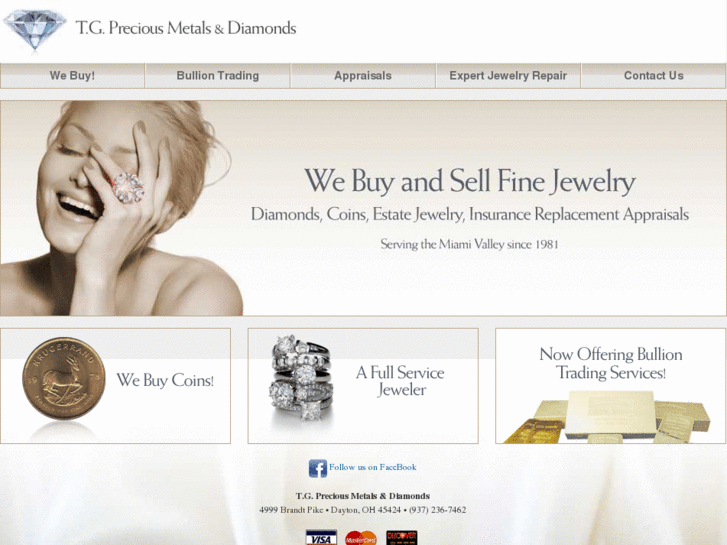Click the We Buy and Sell Fine Jewelry headline

pyautogui.click(x=470, y=181)
